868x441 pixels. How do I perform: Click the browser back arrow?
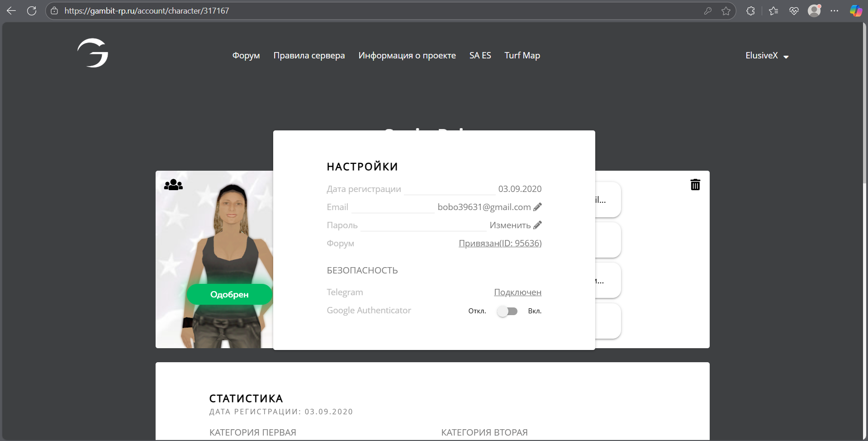click(11, 11)
